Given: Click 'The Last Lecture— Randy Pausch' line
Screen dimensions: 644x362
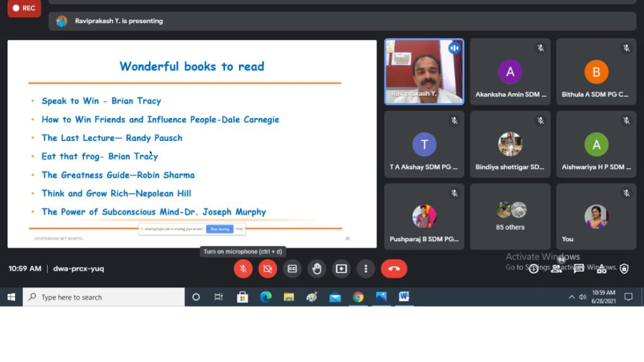Looking at the screenshot, I should pos(112,138).
